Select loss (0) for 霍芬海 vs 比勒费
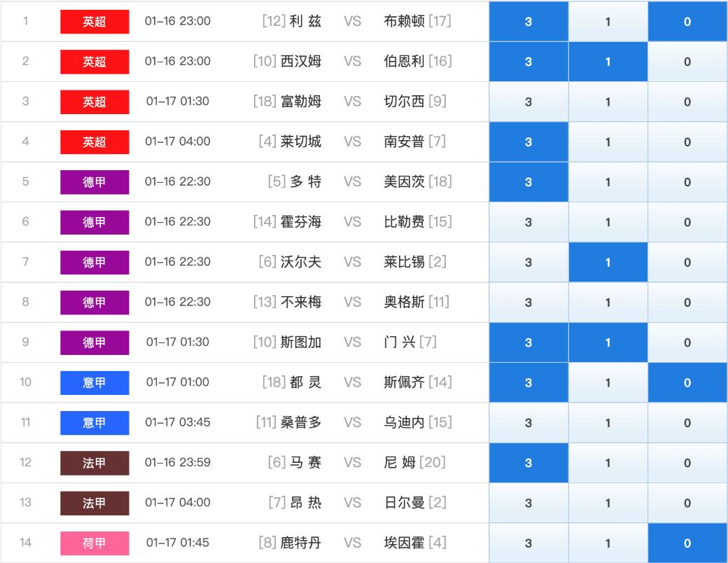Viewport: 728px width, 563px height. pyautogui.click(x=687, y=222)
